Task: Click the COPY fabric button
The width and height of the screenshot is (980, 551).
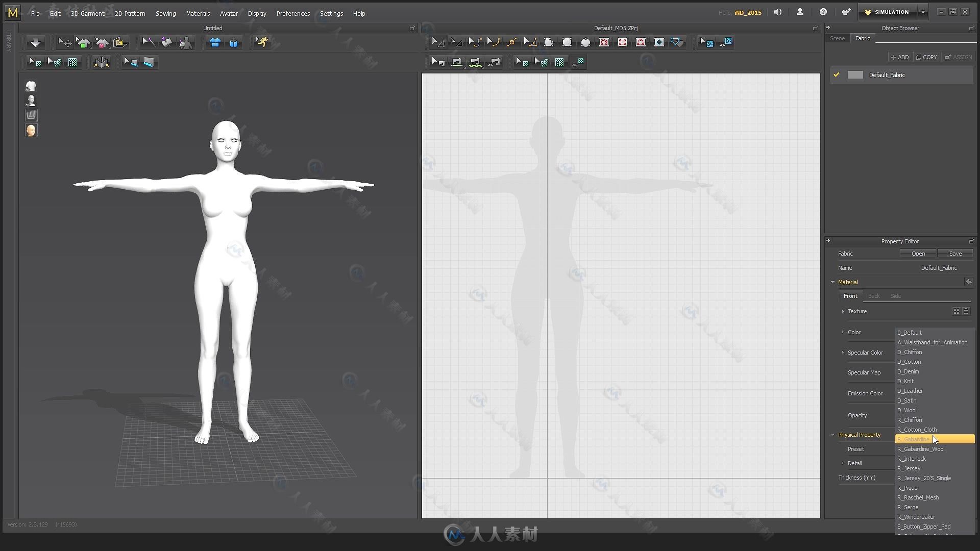Action: tap(926, 57)
